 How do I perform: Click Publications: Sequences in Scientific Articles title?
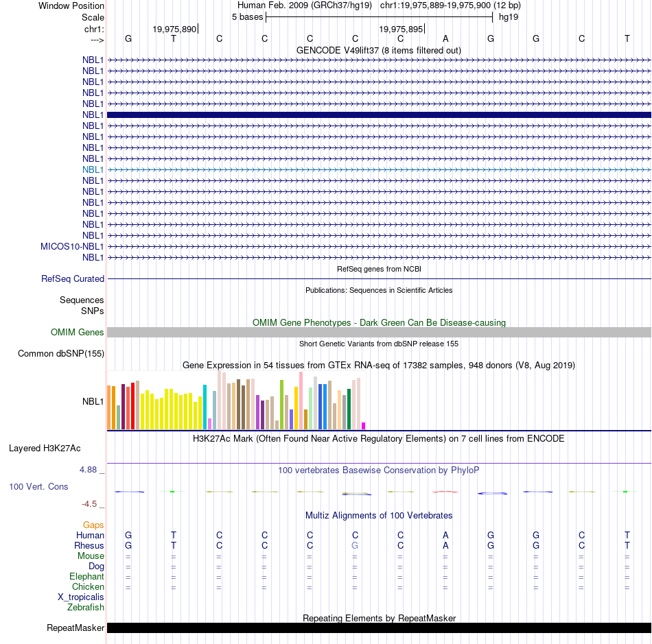379,290
